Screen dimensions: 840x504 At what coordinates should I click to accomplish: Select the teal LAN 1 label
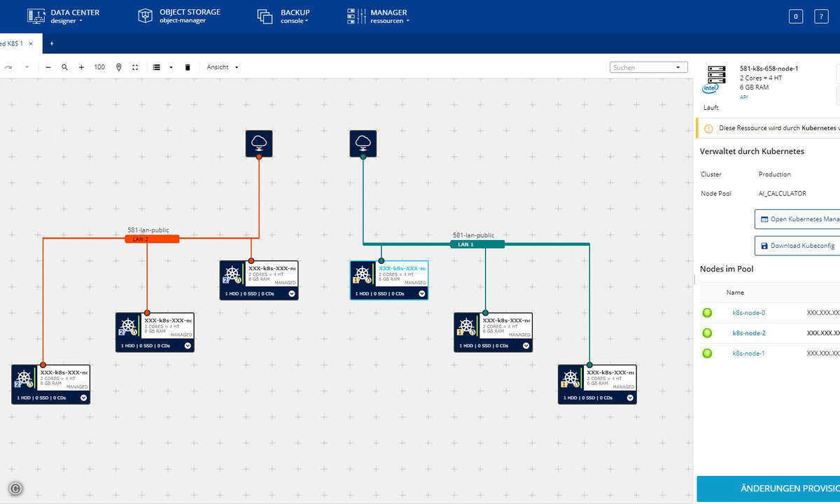(x=477, y=244)
